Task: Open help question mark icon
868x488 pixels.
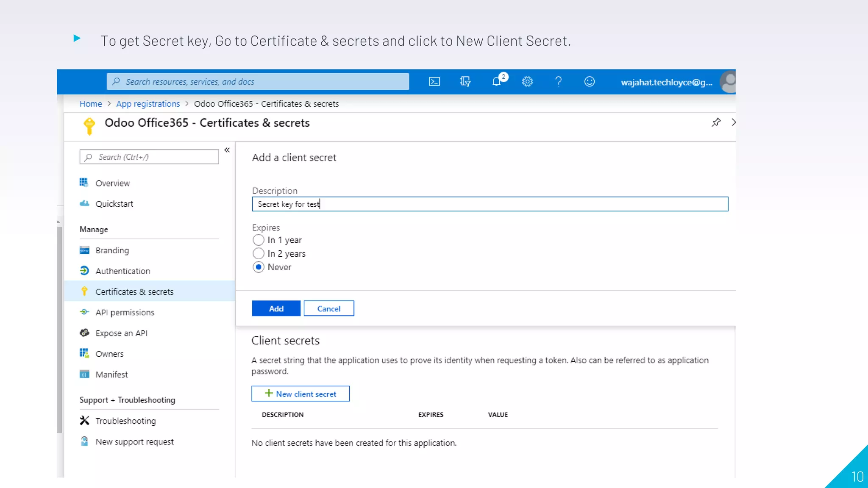Action: [559, 81]
